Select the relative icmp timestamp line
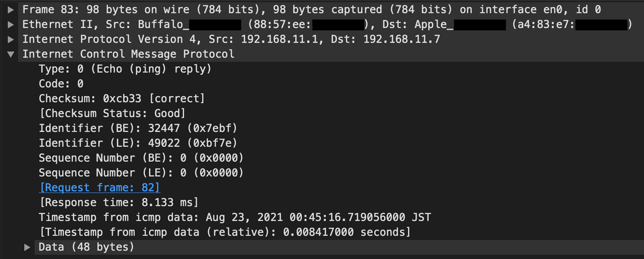Image resolution: width=644 pixels, height=259 pixels. point(225,232)
